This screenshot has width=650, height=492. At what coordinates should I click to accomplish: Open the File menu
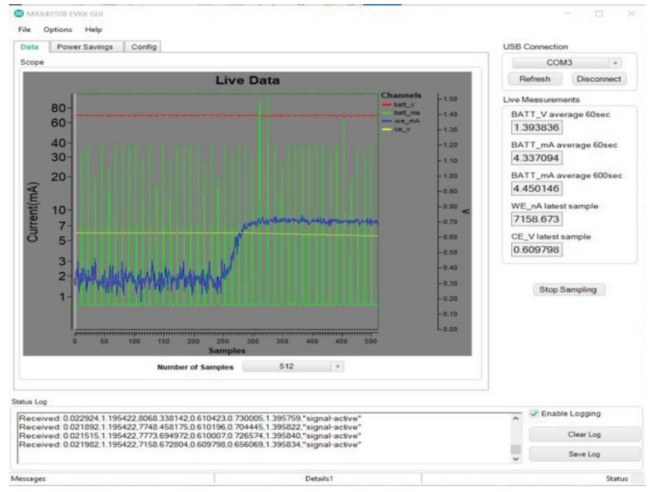point(25,30)
